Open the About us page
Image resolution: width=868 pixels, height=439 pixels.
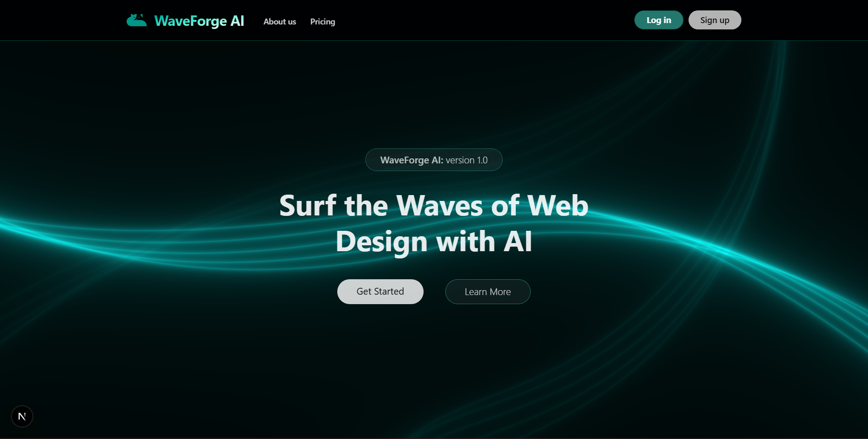pyautogui.click(x=279, y=22)
